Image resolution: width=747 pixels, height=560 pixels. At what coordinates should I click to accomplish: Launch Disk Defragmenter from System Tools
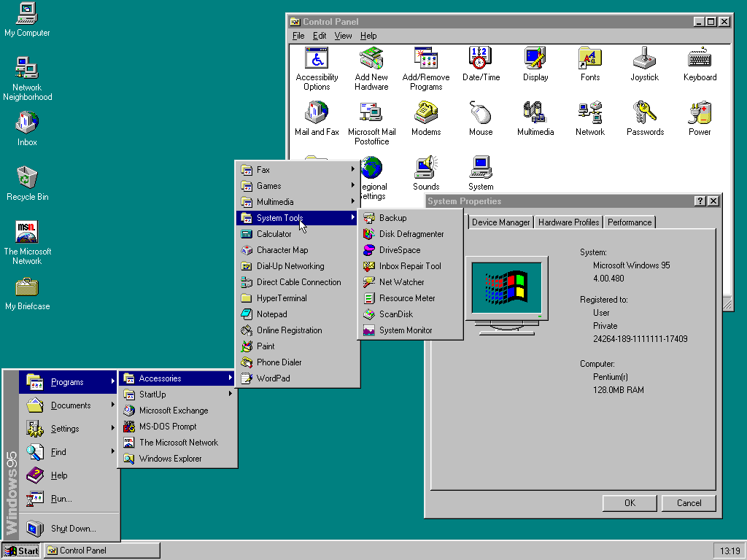[x=411, y=234]
